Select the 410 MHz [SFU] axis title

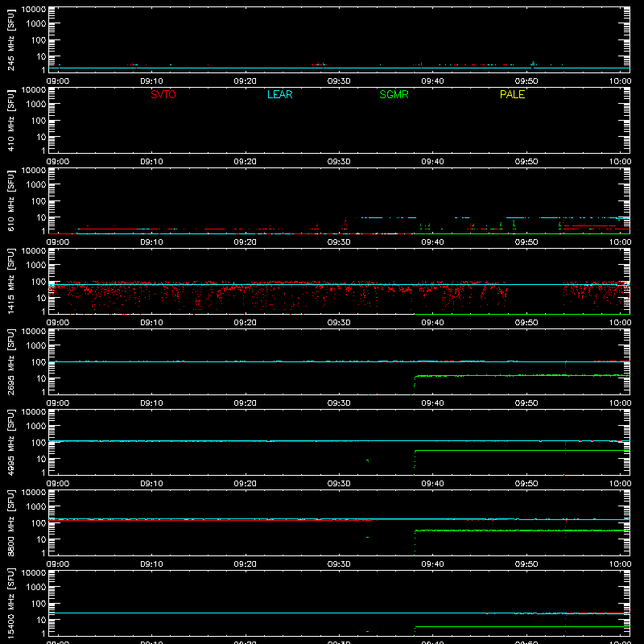[11, 121]
